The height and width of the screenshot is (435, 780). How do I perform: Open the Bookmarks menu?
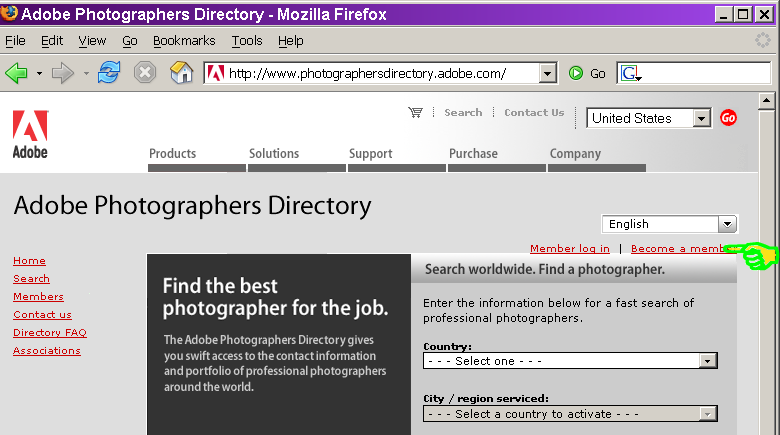(184, 41)
